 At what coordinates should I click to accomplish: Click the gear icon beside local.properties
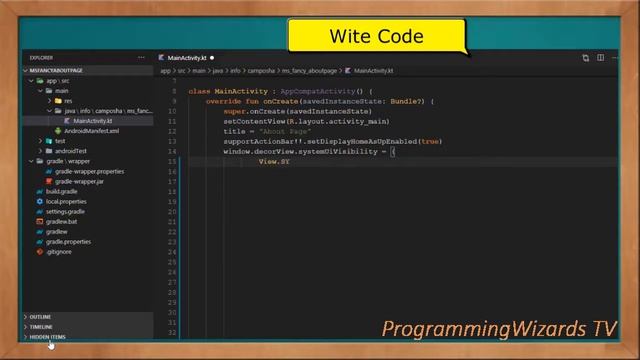coord(40,201)
